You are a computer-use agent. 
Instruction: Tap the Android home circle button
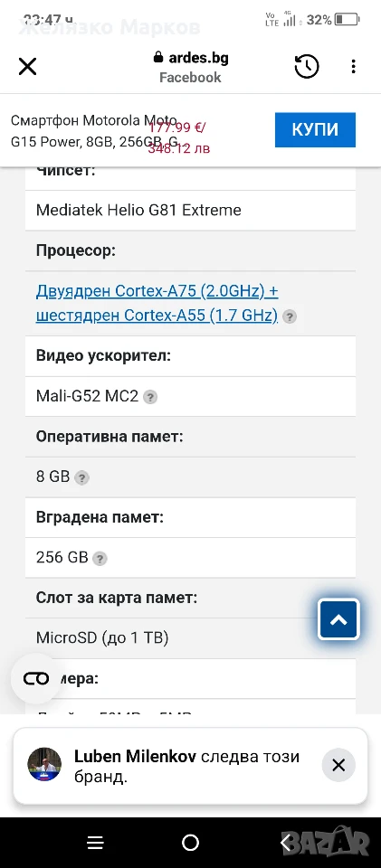pos(190,843)
